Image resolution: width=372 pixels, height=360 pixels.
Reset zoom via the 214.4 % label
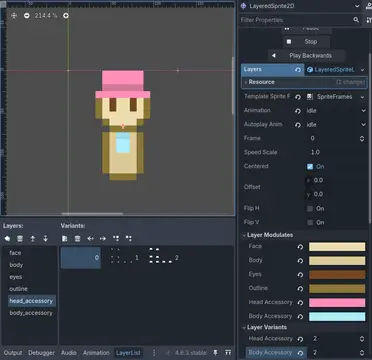pyautogui.click(x=46, y=16)
